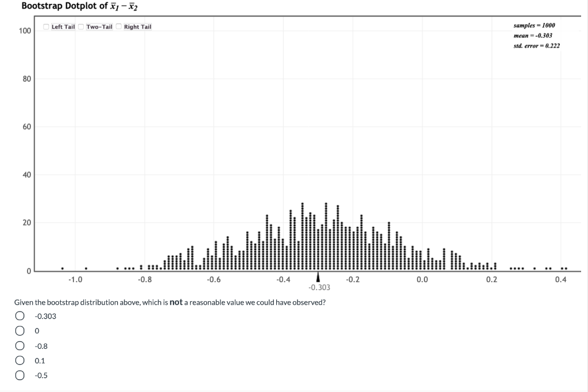Screen dimensions: 588x392
Task: Select the answer option 0.1
Action: coord(20,360)
